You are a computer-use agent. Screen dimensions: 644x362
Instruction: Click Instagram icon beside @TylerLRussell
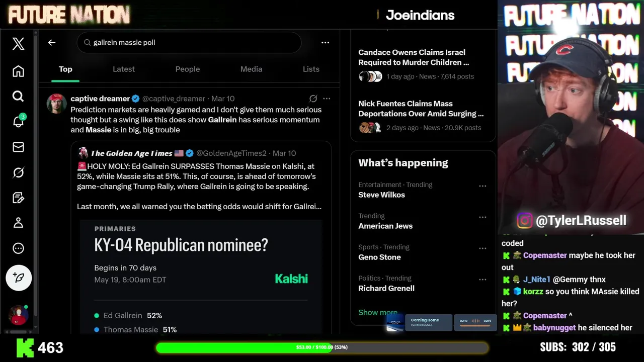pos(525,220)
